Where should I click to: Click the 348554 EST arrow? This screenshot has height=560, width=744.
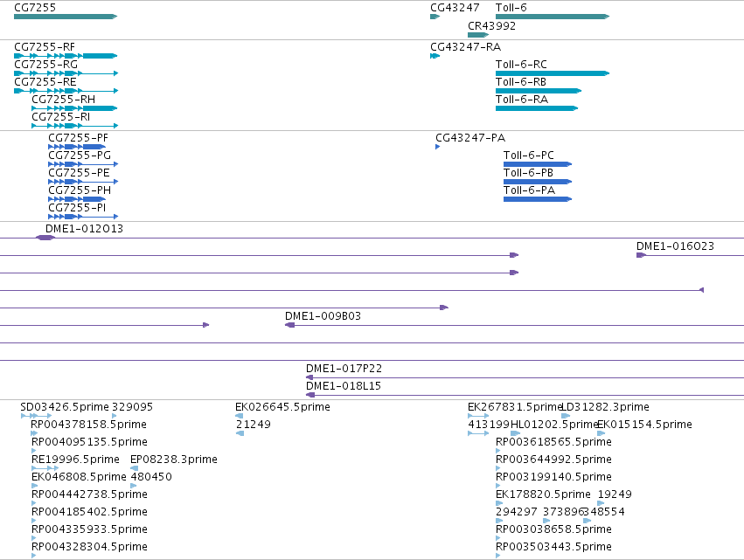point(588,521)
